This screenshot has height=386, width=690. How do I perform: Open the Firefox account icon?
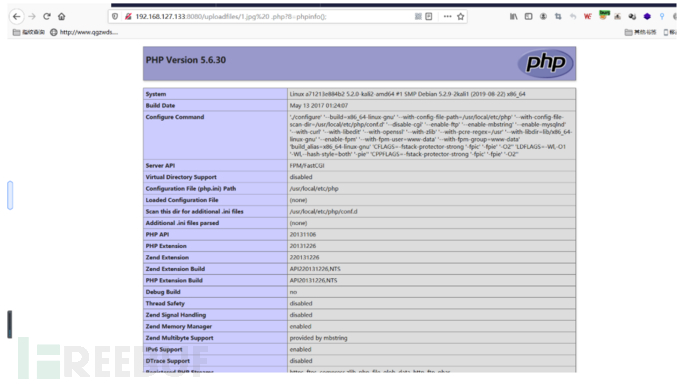pos(543,17)
